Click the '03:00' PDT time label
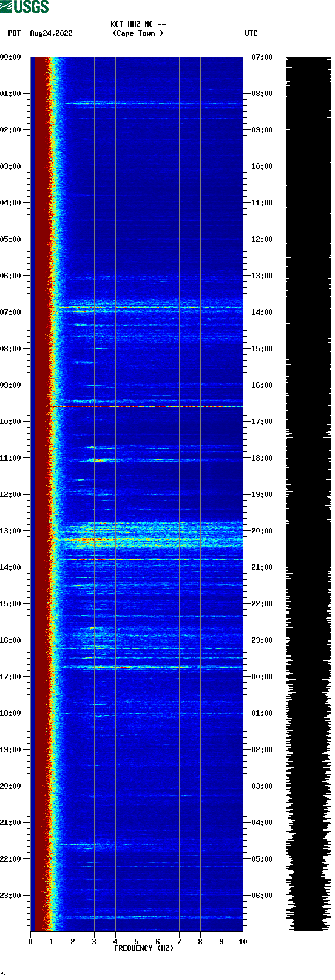Image resolution: width=335 pixels, height=980 pixels. click(10, 166)
